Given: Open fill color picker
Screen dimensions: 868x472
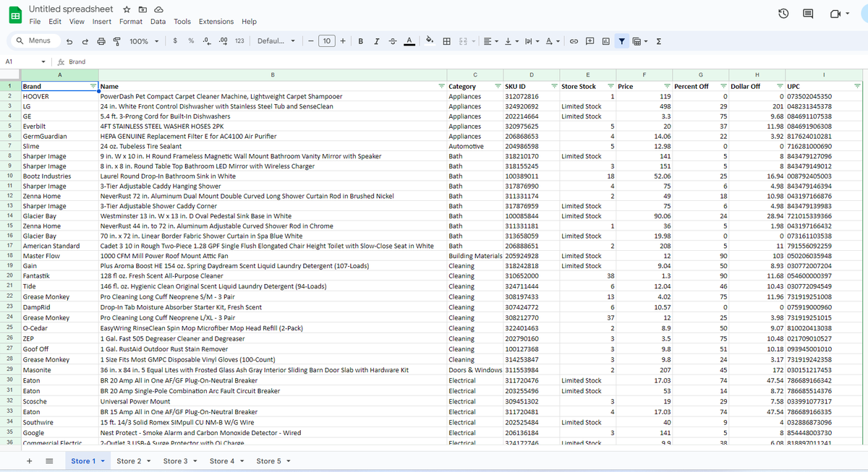Looking at the screenshot, I should click(x=429, y=41).
